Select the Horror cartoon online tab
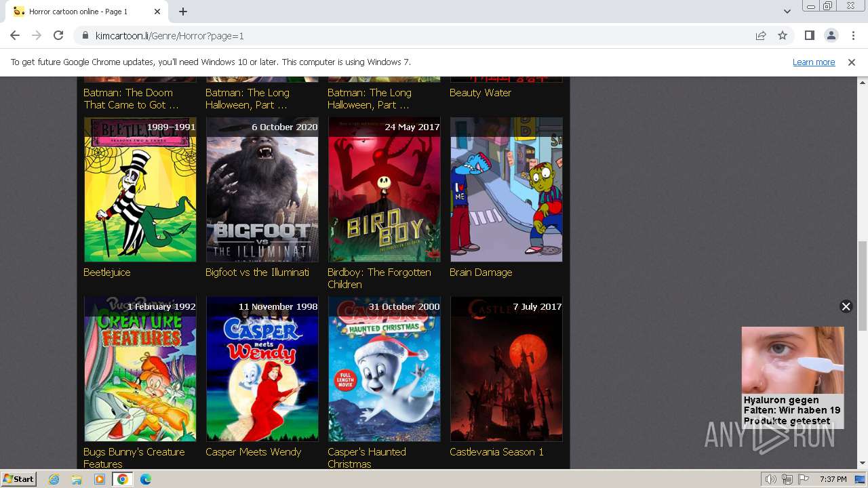868x488 pixels. point(85,12)
